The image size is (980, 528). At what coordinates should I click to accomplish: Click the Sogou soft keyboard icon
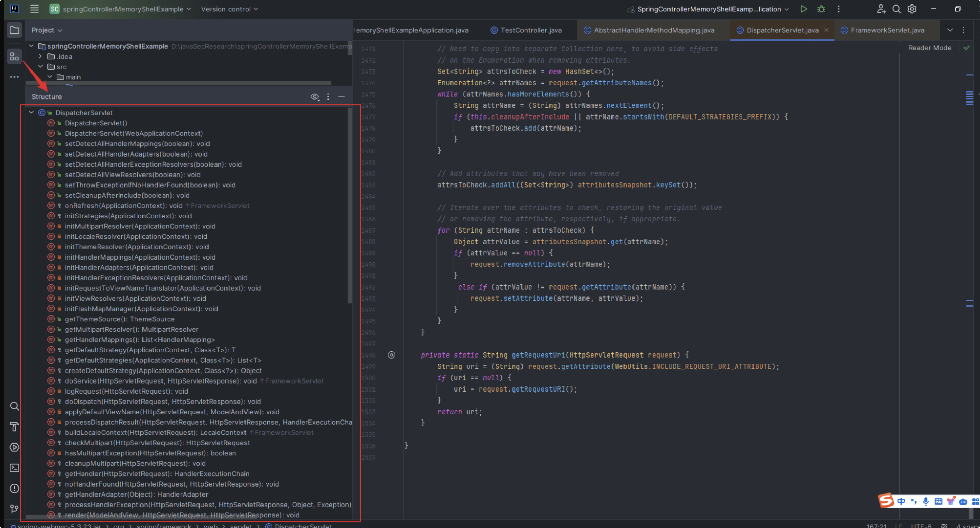(939, 501)
